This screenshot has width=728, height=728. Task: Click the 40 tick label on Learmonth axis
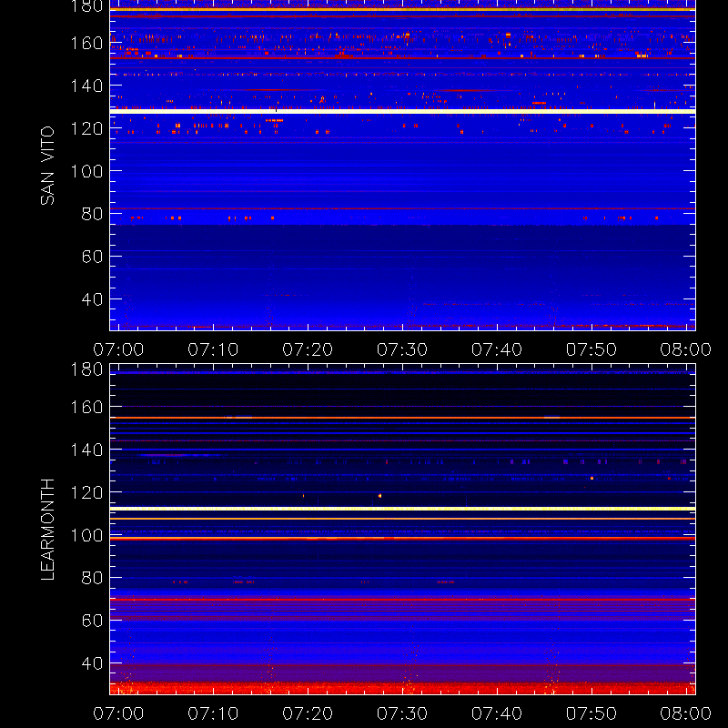[x=93, y=663]
